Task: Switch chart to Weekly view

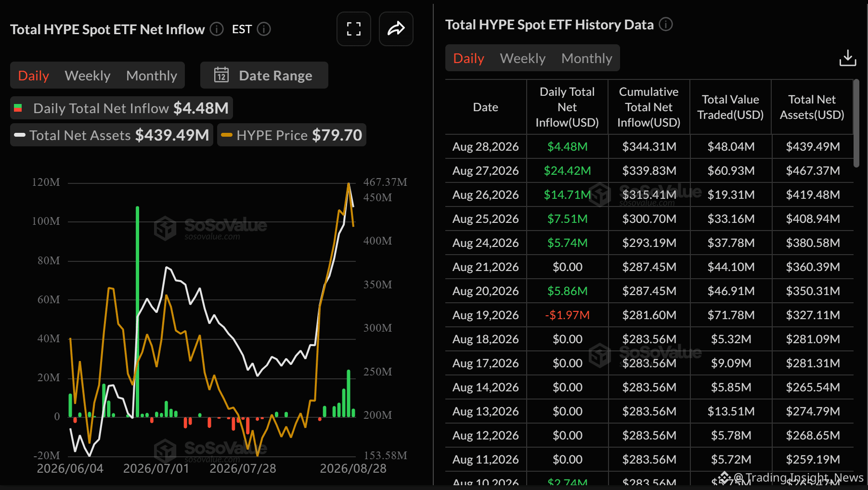Action: point(88,76)
